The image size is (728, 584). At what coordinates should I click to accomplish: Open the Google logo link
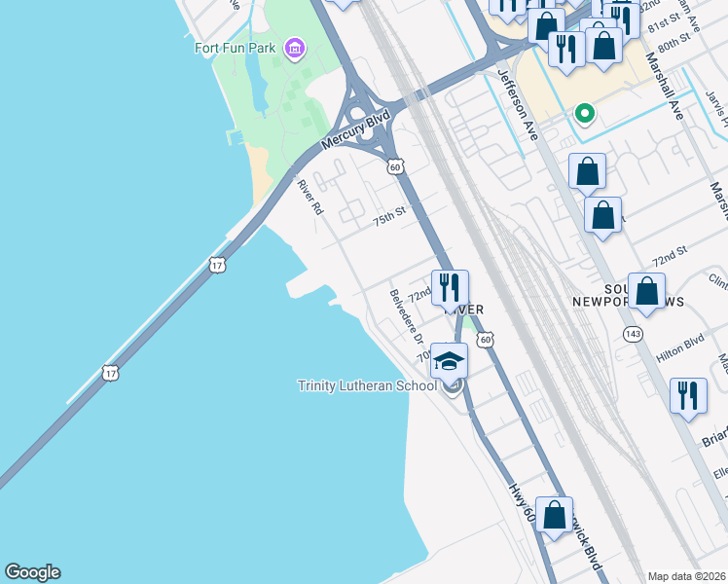pos(32,572)
